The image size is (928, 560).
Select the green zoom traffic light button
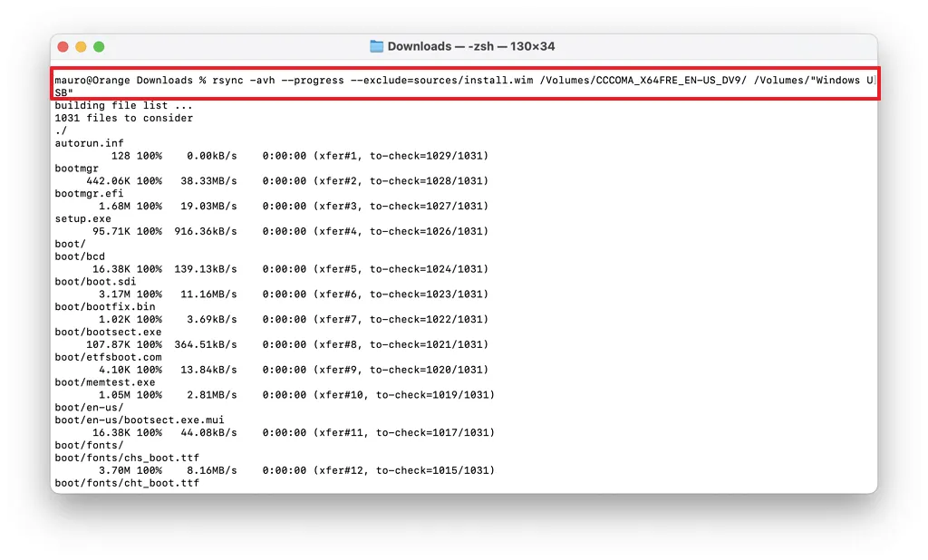pyautogui.click(x=98, y=44)
